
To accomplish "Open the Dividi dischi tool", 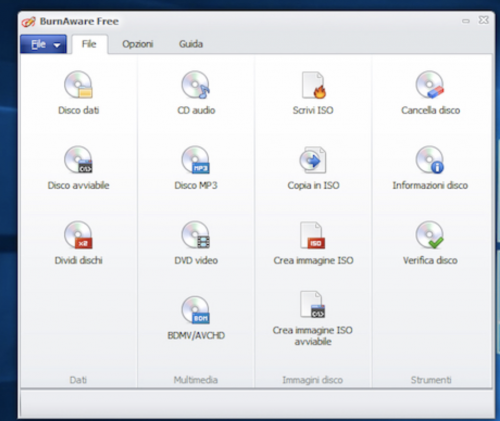I will [x=78, y=243].
